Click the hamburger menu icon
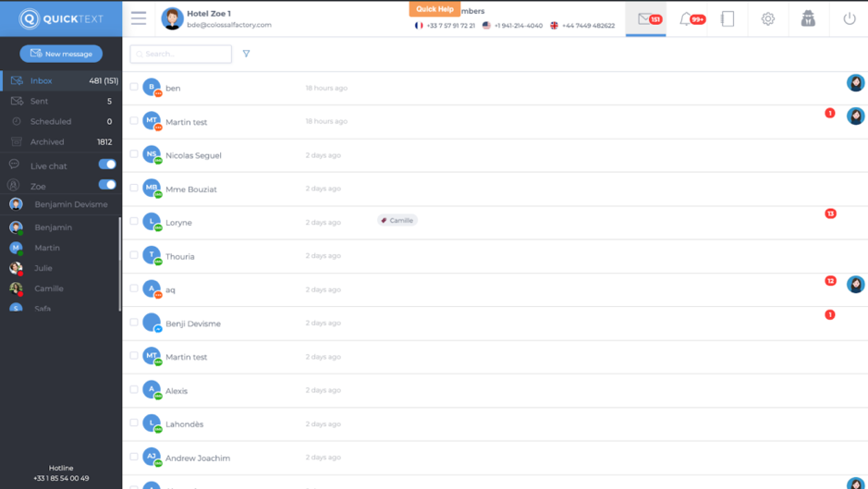Image resolution: width=868 pixels, height=489 pixels. click(x=139, y=18)
